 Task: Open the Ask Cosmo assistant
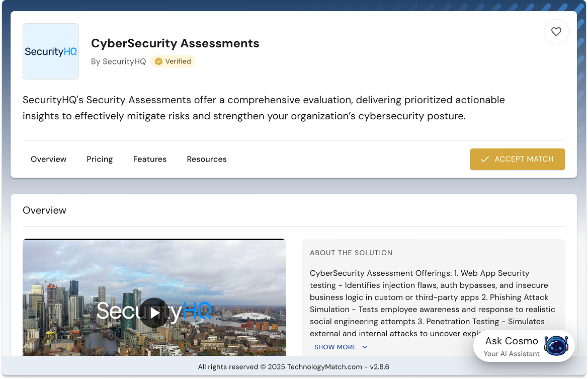click(524, 346)
